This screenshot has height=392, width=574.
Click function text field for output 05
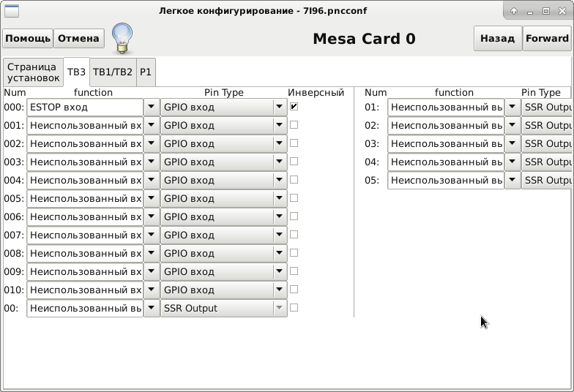click(x=446, y=180)
